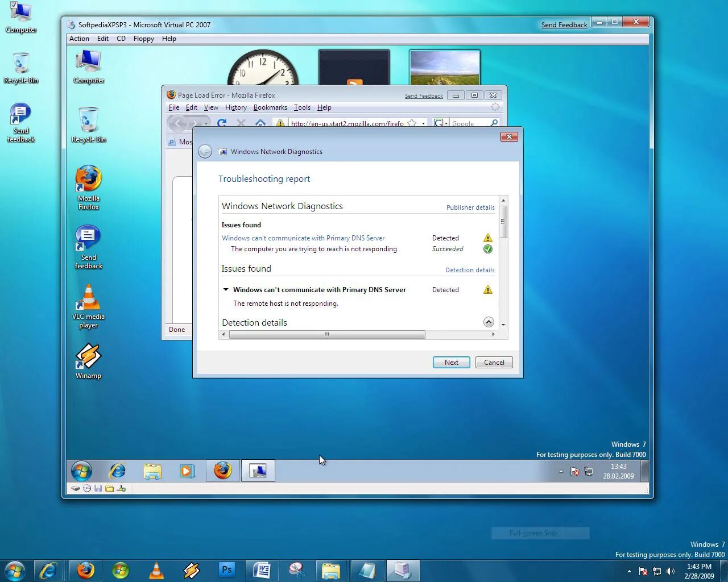The width and height of the screenshot is (728, 582).
Task: Open the Virtual PC Help menu
Action: [x=169, y=39]
